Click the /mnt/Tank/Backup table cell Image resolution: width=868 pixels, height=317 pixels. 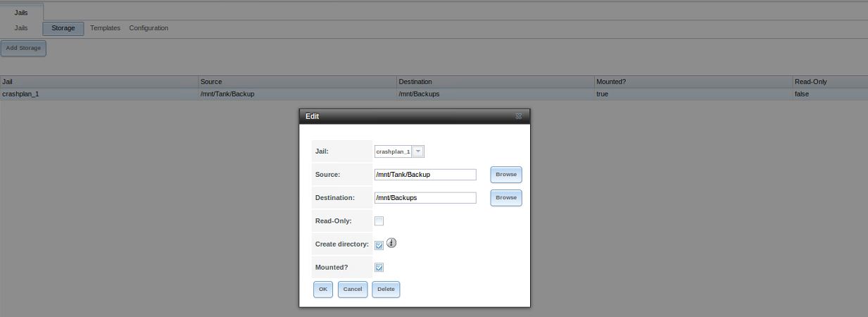(x=297, y=94)
